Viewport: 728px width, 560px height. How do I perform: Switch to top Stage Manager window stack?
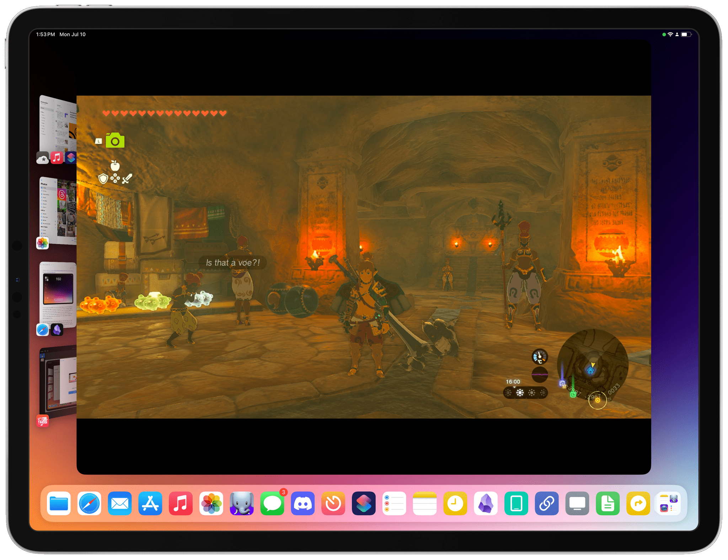58,124
